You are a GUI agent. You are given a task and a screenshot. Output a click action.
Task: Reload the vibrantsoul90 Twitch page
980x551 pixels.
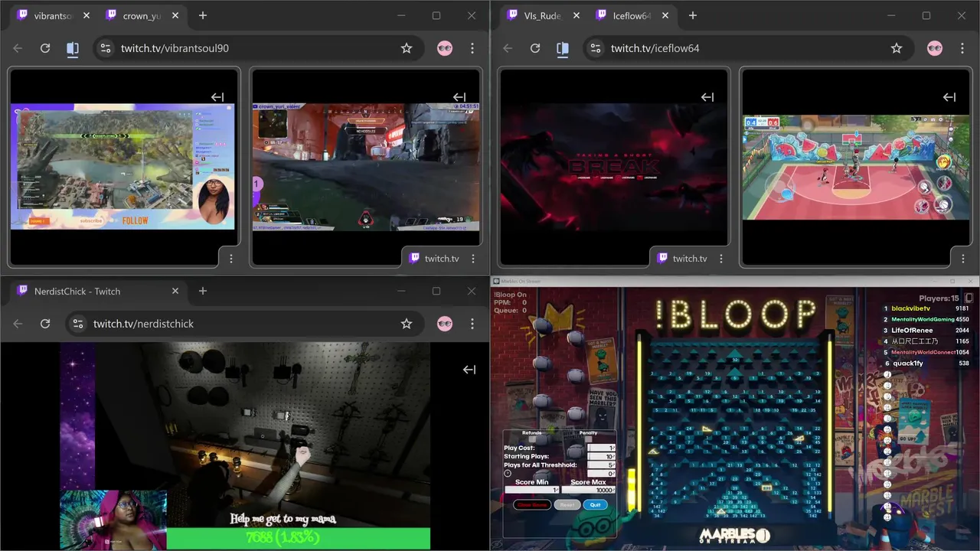[x=45, y=48]
